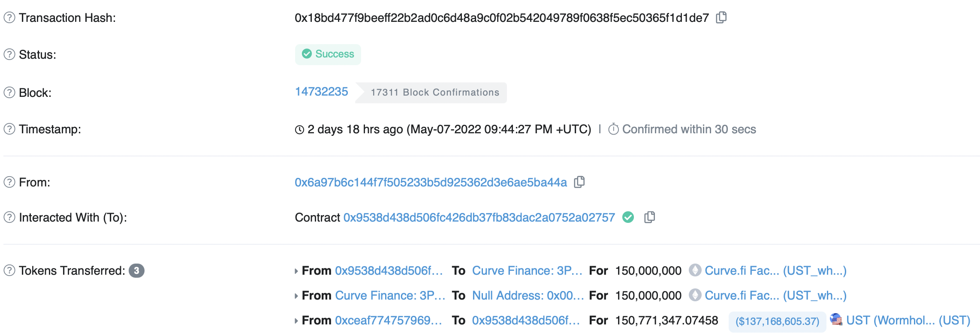Click the UST Wormhole token flag icon

(x=836, y=320)
